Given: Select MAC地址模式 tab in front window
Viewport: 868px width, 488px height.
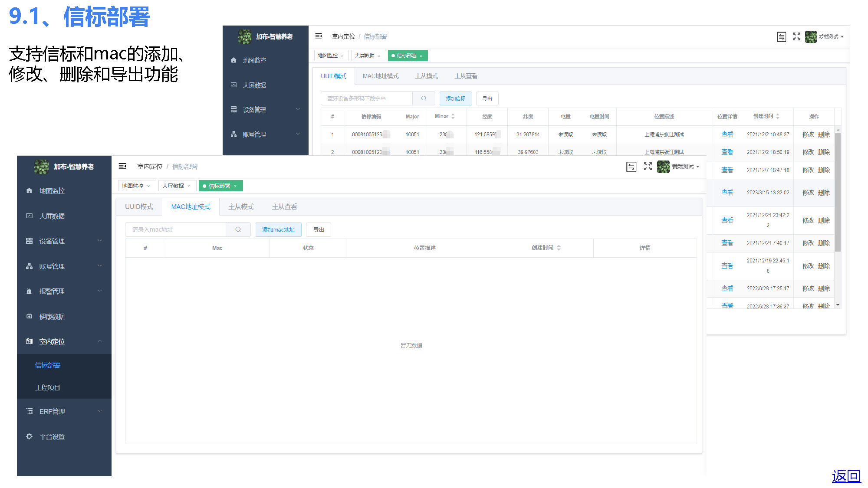Looking at the screenshot, I should 191,207.
